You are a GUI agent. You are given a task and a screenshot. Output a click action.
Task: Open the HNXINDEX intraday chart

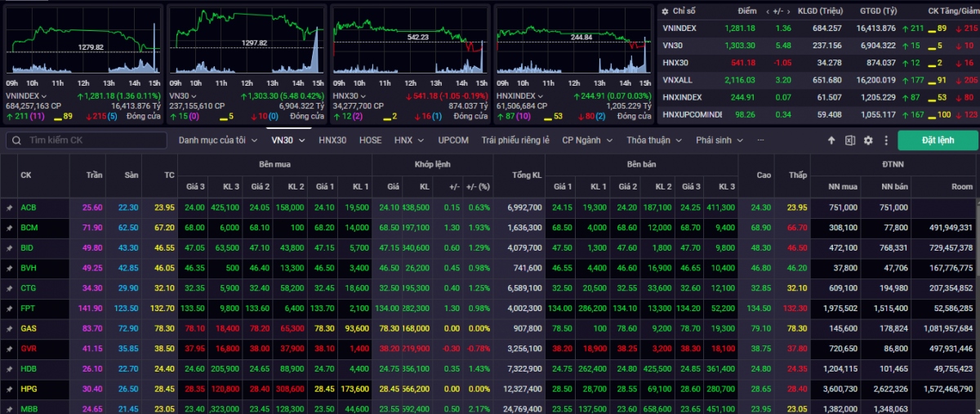pyautogui.click(x=573, y=42)
